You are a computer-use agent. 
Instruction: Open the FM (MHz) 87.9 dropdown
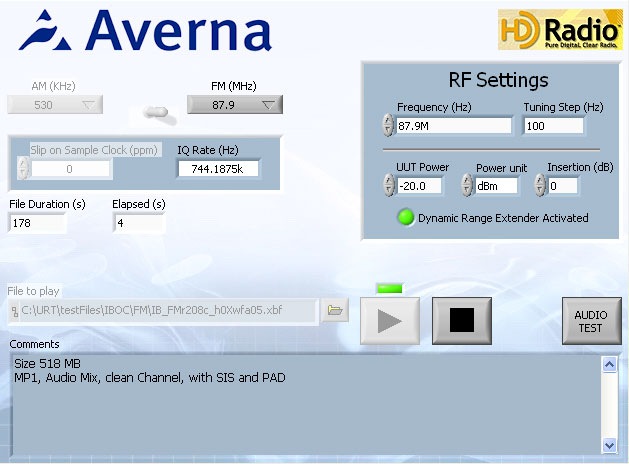(235, 105)
